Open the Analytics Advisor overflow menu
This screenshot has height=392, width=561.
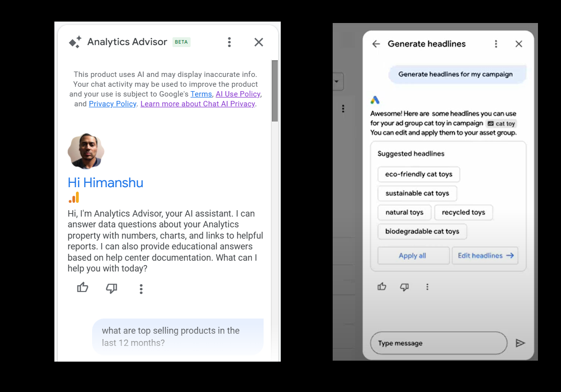click(229, 42)
